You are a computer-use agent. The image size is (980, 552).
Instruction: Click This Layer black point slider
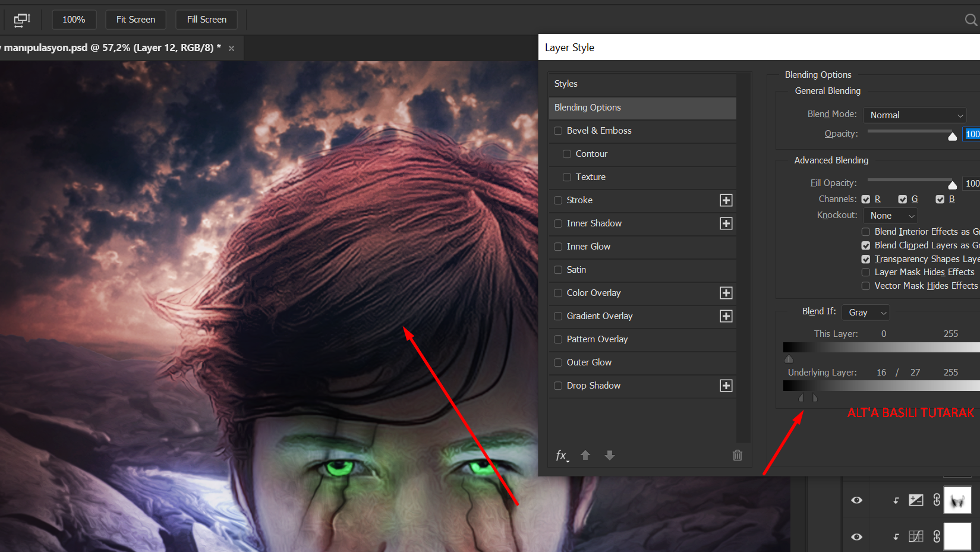789,359
